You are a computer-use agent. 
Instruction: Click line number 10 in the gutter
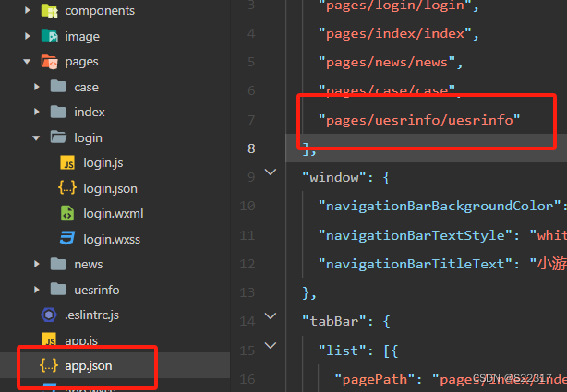click(247, 206)
